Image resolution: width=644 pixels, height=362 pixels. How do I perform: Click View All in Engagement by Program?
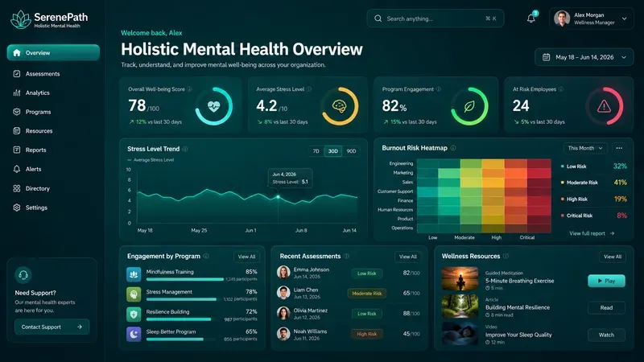click(x=246, y=257)
